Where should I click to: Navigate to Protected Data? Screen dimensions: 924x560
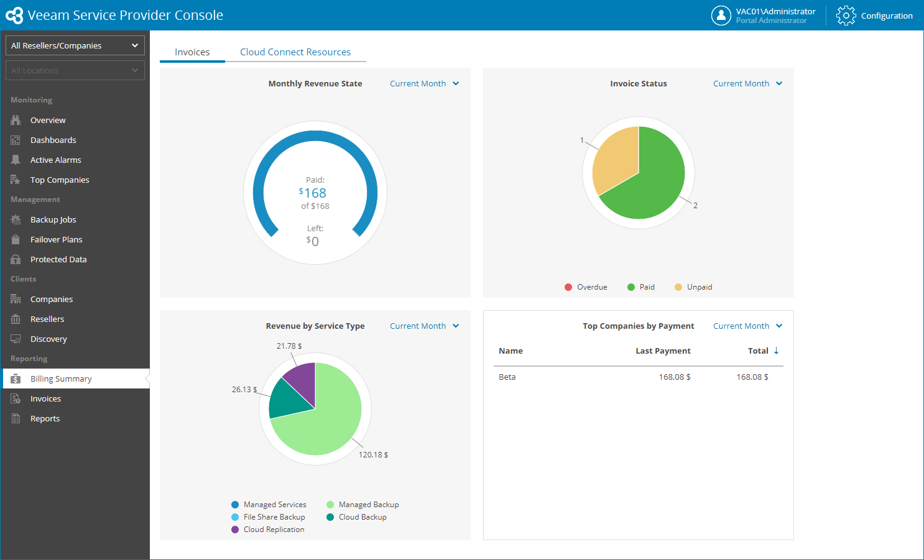pos(75,259)
